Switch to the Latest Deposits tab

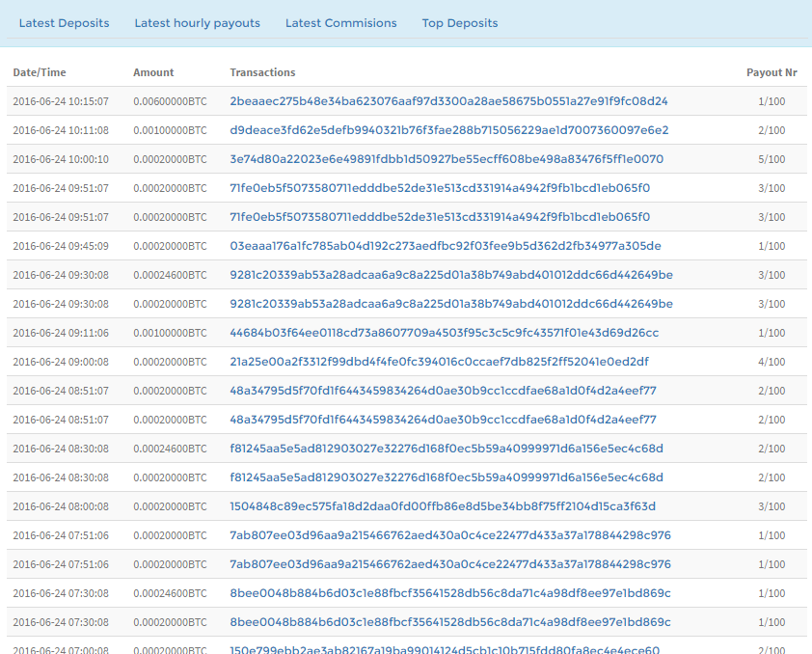click(65, 23)
